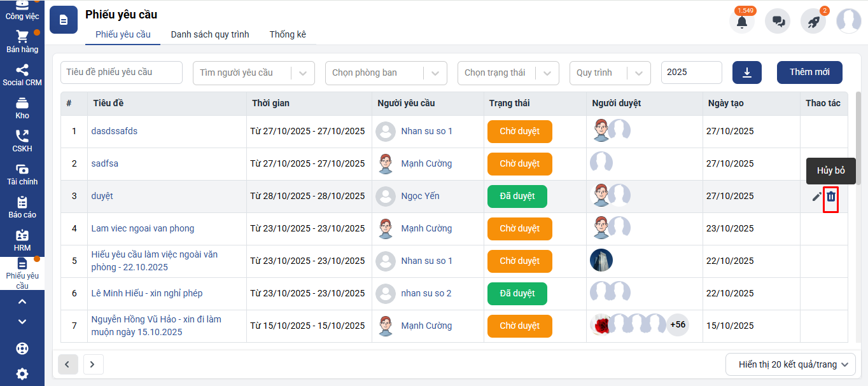Viewport: 868px width, 386px height.
Task: Open the settings gear in sidebar
Action: click(22, 374)
